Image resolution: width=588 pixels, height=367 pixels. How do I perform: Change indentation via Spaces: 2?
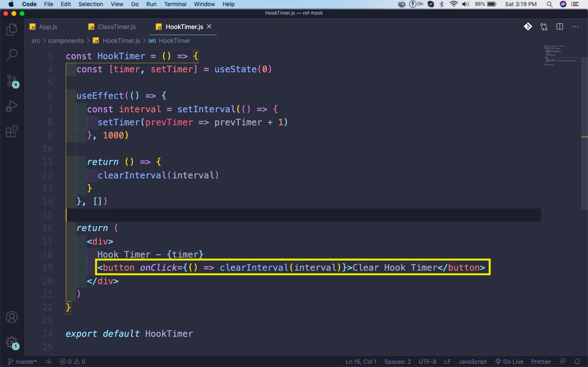(398, 362)
